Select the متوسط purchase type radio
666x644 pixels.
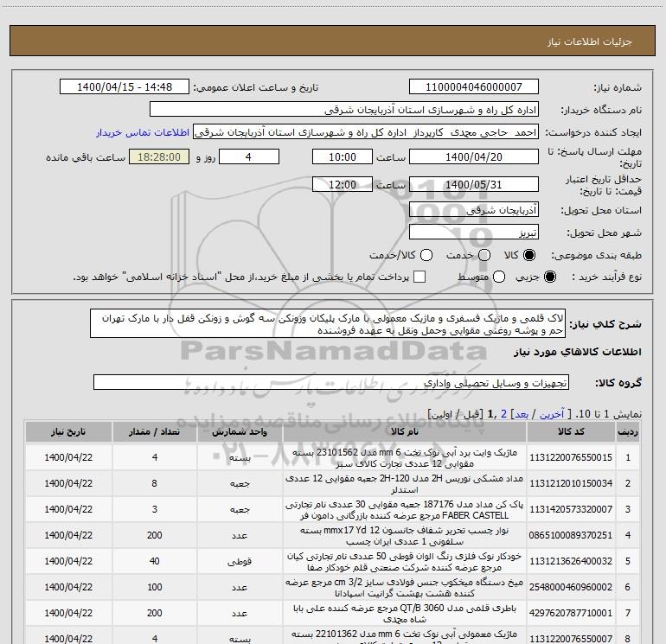tap(499, 277)
